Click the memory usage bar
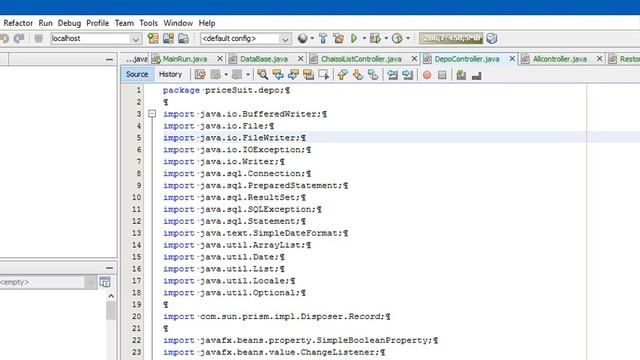Screen dimensions: 640x360 click(451, 38)
